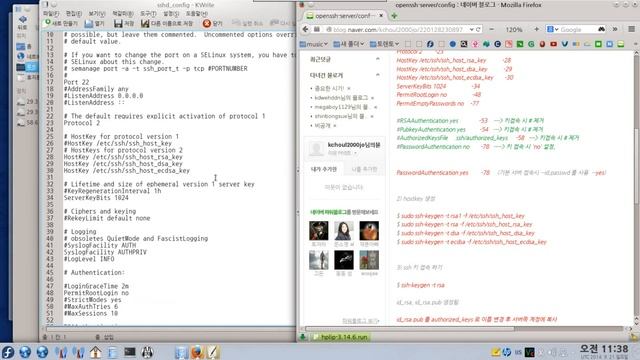Select the 나를 추가한 neighbors tab

coord(364,169)
